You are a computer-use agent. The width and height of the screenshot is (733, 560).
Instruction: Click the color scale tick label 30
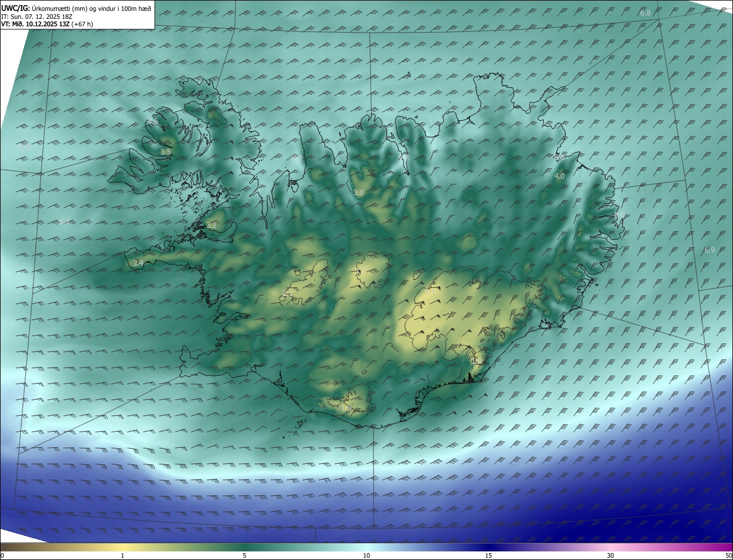[610, 556]
